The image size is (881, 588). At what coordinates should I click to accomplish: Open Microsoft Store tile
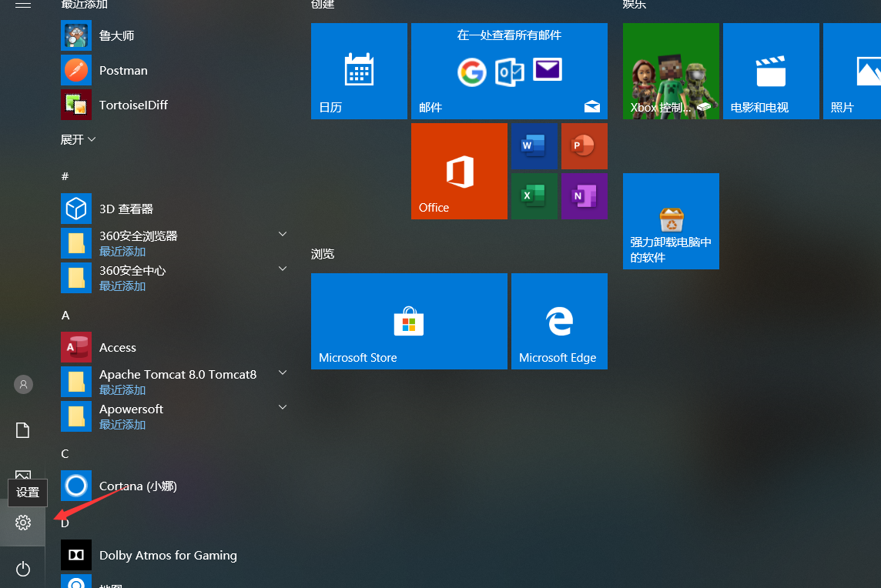coord(409,321)
